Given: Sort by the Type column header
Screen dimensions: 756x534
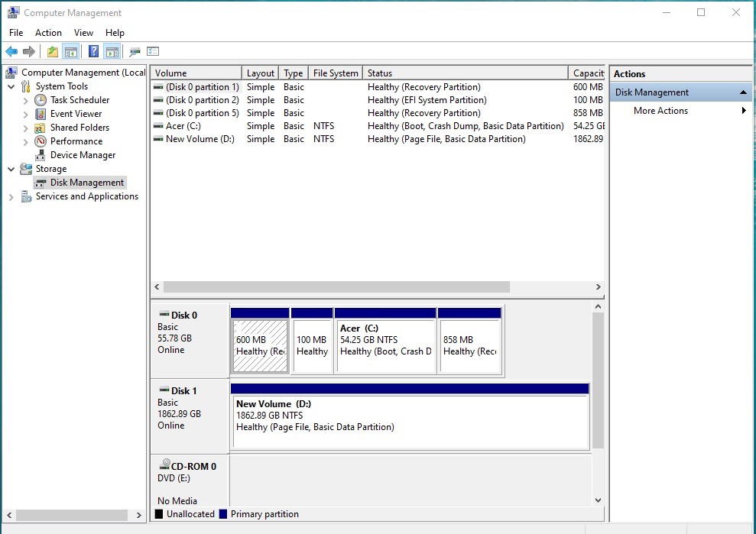Looking at the screenshot, I should coord(293,73).
